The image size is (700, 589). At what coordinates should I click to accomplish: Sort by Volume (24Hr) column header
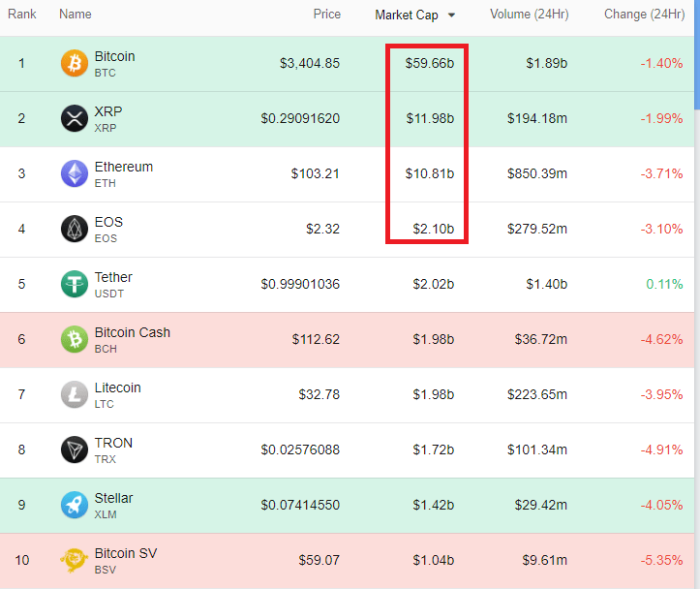point(530,15)
